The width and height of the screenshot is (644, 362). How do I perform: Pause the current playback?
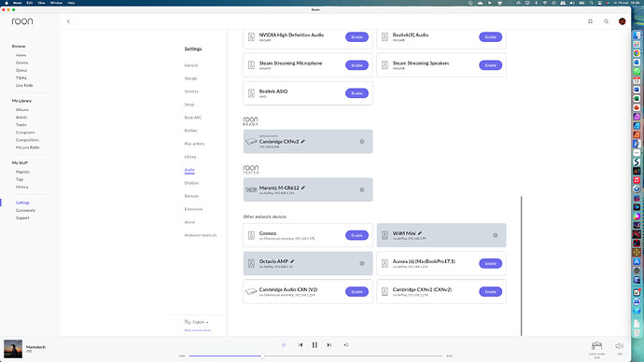[x=315, y=345]
